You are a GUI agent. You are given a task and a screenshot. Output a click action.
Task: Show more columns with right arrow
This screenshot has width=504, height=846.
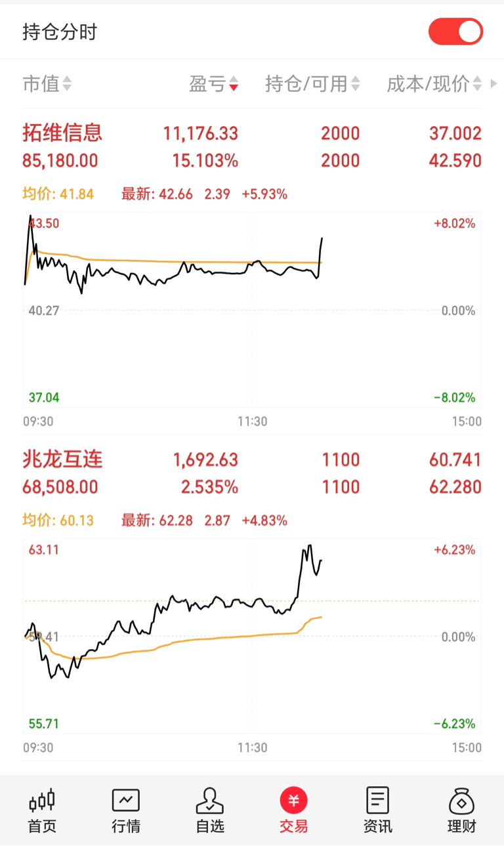click(494, 84)
